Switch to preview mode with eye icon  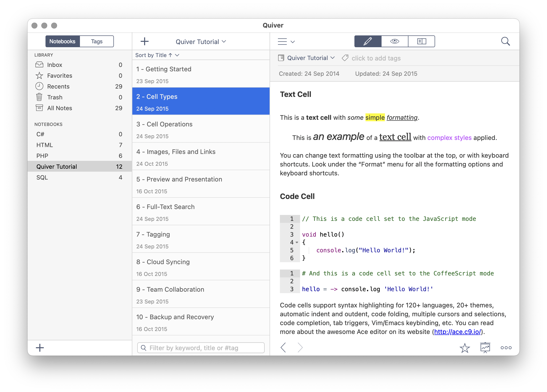(x=395, y=41)
